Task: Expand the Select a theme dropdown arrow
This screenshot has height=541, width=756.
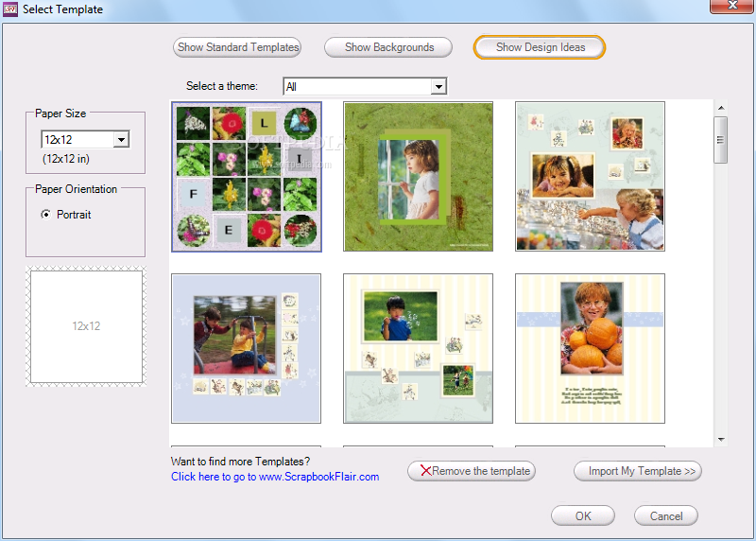Action: coord(438,87)
